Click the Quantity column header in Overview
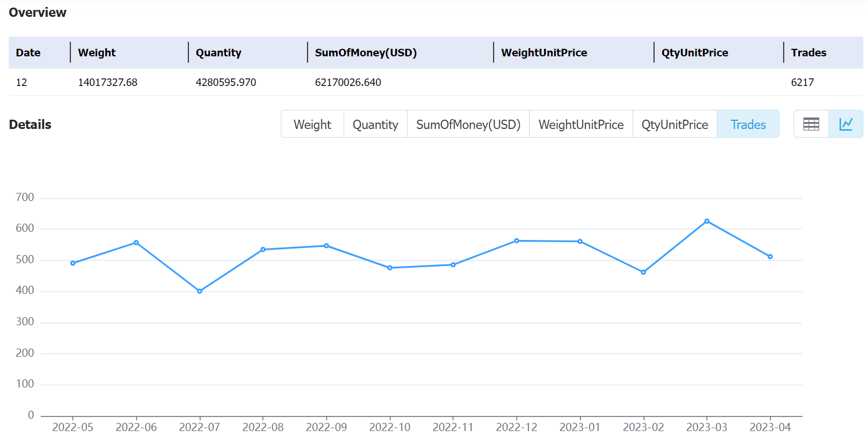Screen dimensions: 868x445 click(x=219, y=52)
